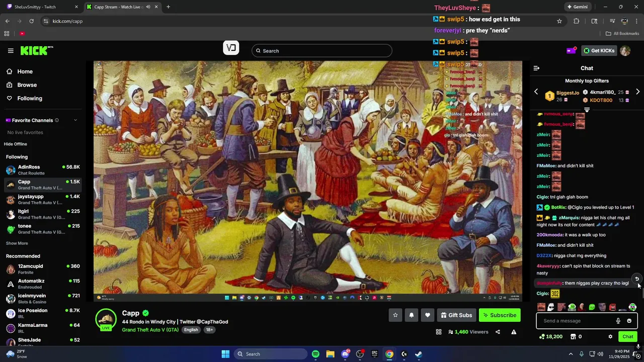This screenshot has height=362, width=644.
Task: Go to Browse in the Kick sidebar
Action: coord(27,85)
